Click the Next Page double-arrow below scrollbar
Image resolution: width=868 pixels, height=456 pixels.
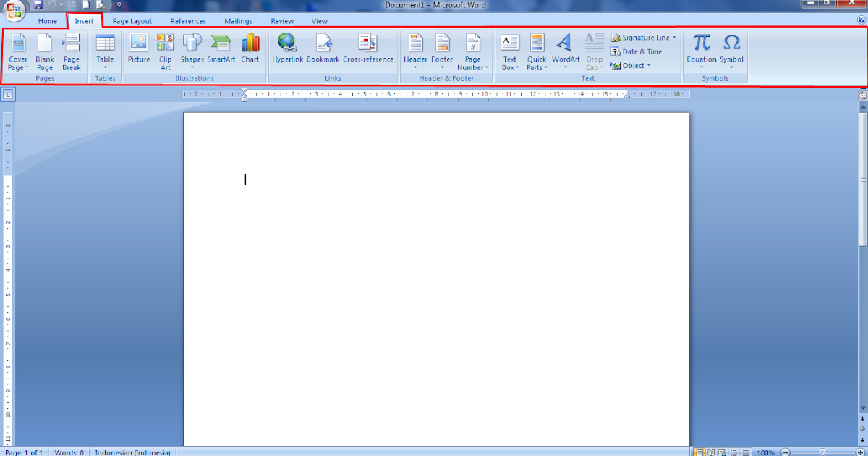click(863, 439)
